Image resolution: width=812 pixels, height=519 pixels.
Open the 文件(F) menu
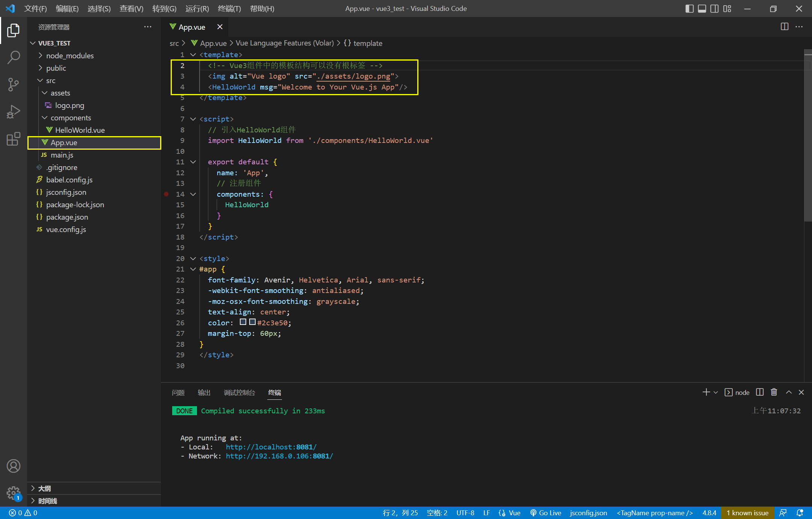coord(35,8)
